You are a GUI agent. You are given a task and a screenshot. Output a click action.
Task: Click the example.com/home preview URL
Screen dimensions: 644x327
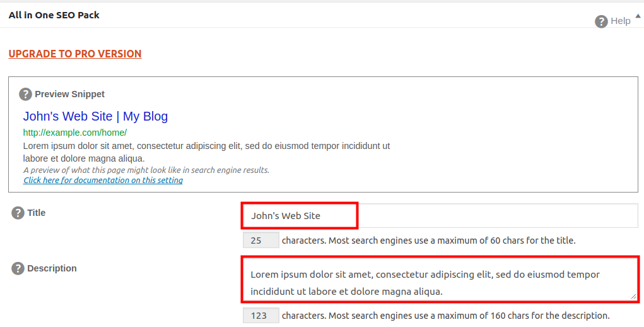(75, 133)
